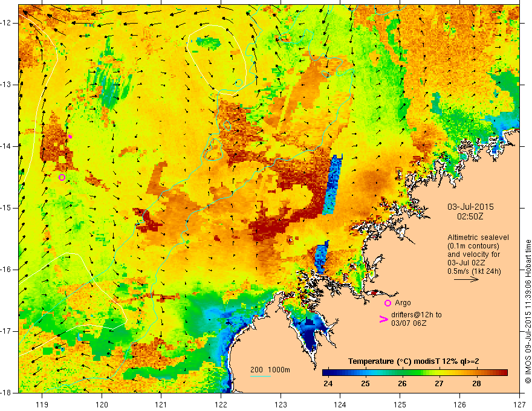Click the date label "03-Jul-2015"

pyautogui.click(x=470, y=207)
